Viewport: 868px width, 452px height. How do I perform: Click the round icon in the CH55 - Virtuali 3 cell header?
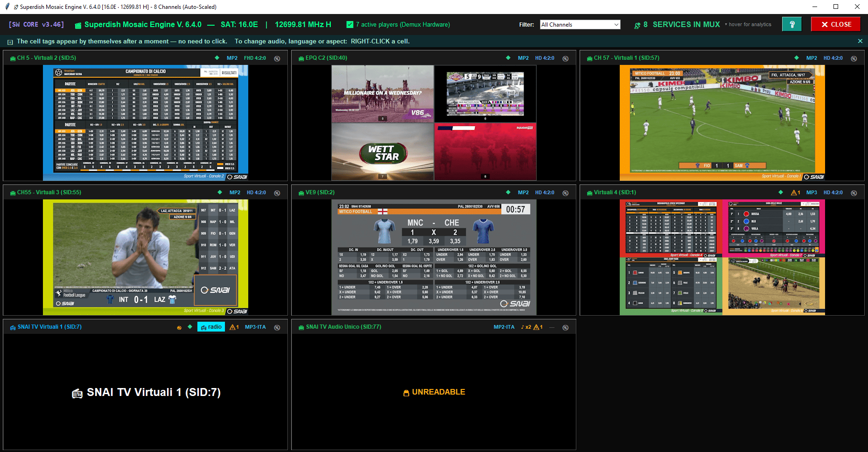pos(277,193)
